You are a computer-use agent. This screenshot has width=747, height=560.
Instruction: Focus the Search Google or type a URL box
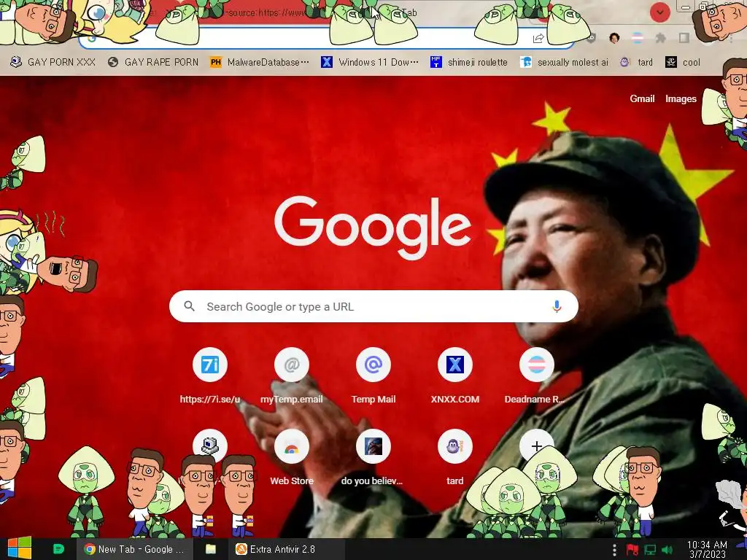point(373,306)
